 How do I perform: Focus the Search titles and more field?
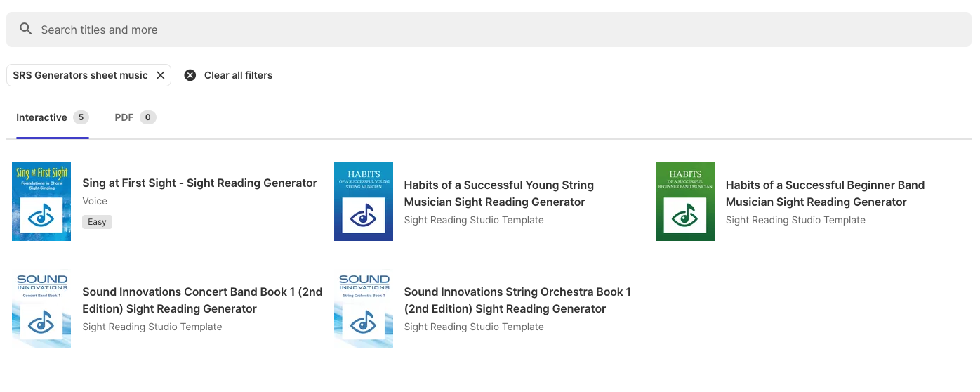[489, 30]
